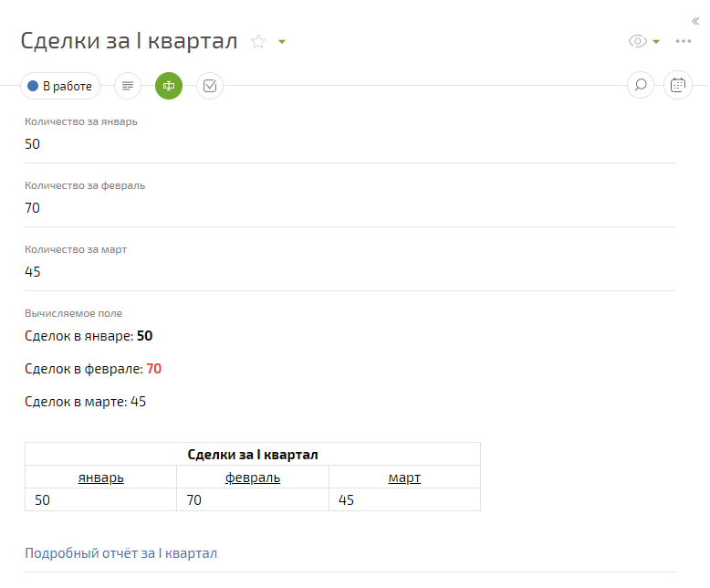Collapse the panel with double chevron
The height and width of the screenshot is (588, 710).
click(x=695, y=21)
